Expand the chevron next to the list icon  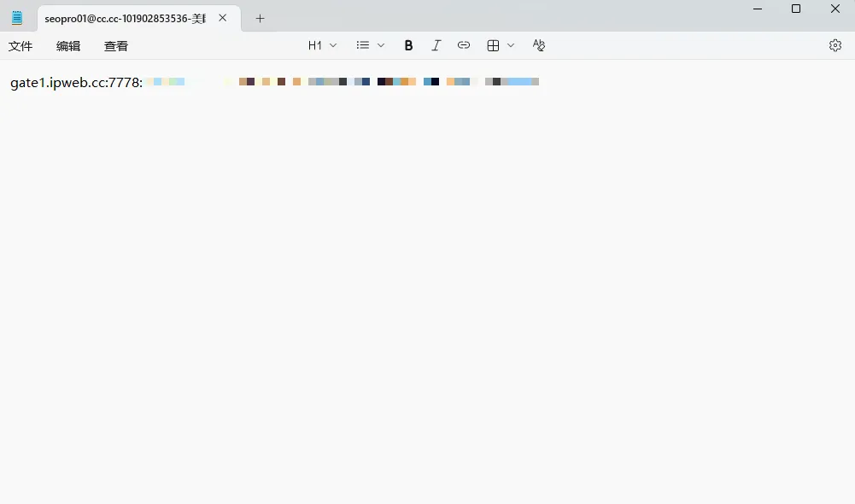381,45
